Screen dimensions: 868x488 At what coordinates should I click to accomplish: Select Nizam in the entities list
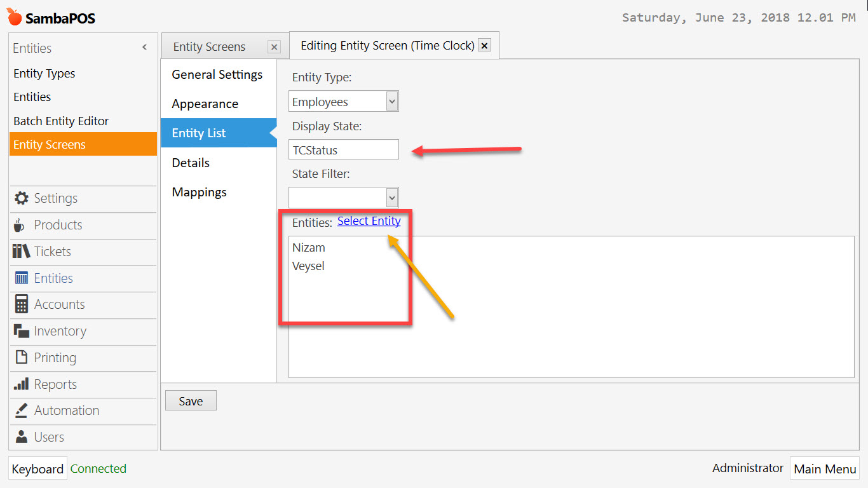(309, 247)
